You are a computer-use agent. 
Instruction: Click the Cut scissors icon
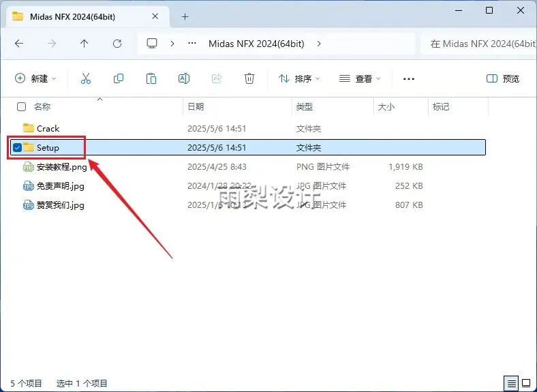point(86,78)
